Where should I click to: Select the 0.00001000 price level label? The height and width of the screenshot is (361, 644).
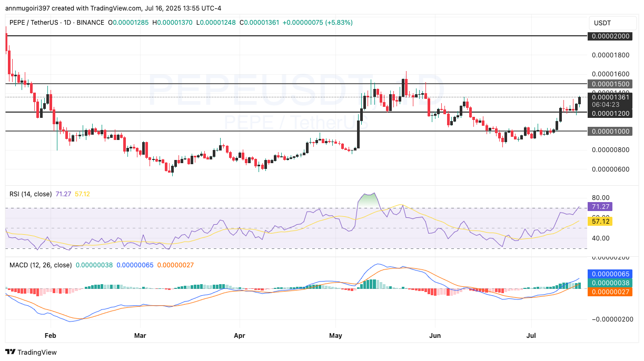[x=610, y=131]
